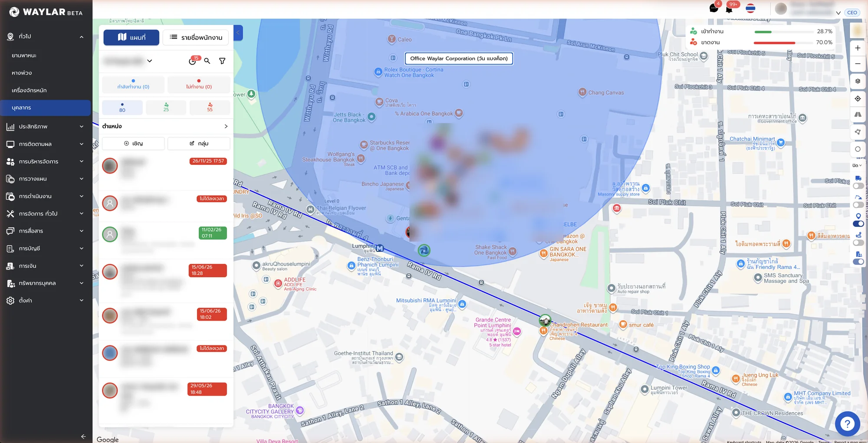Open ยานพาหนะ vehicles page
Viewport: 868px width, 443px height.
pyautogui.click(x=46, y=56)
